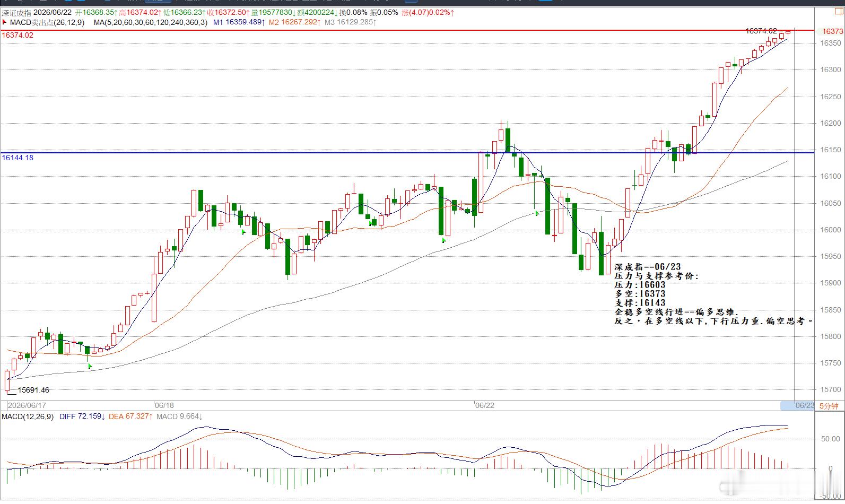845x504 pixels.
Task: Select the 高16374.02 high price in header
Action: coord(140,12)
